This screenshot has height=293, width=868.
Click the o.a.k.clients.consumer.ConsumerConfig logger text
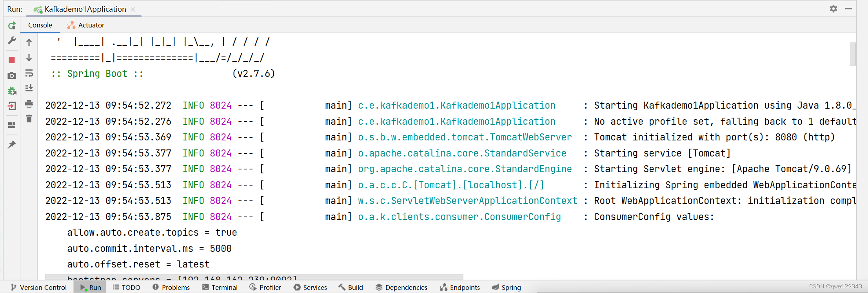(x=459, y=217)
